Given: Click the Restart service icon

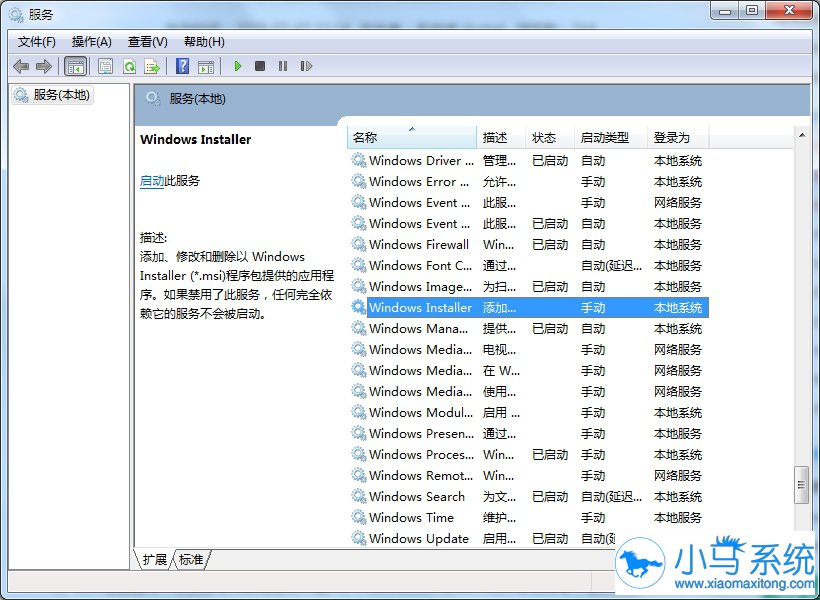Looking at the screenshot, I should 306,66.
